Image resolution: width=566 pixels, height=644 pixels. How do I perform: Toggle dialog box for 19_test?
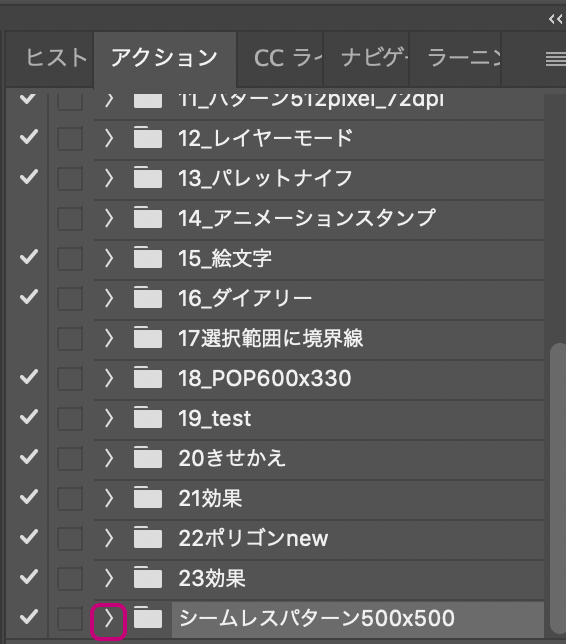coord(69,418)
